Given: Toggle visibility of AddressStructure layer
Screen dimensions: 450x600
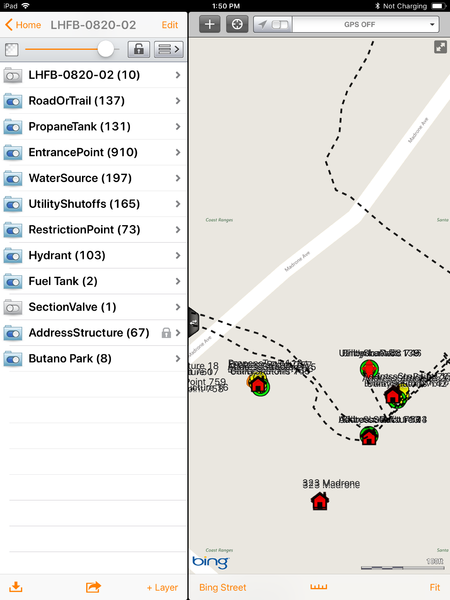Looking at the screenshot, I should (x=13, y=333).
